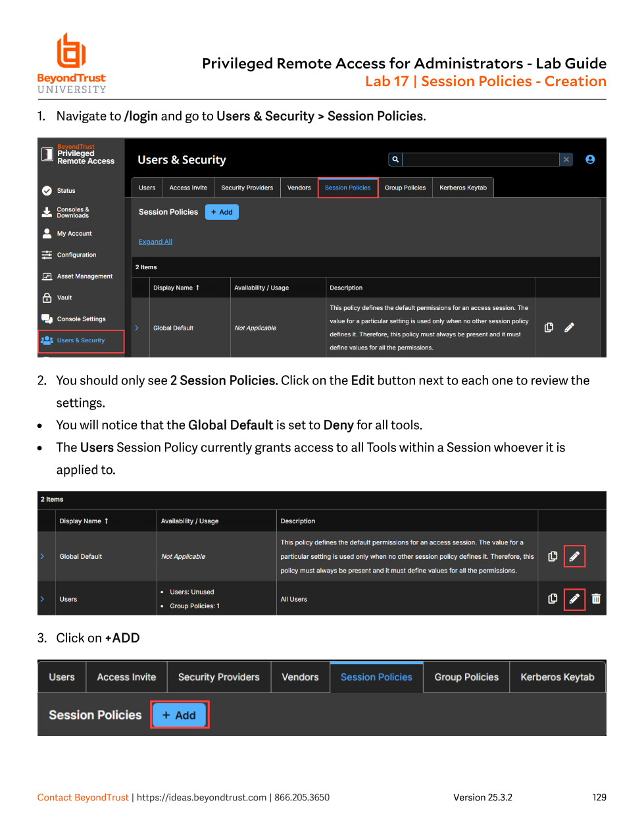The height and width of the screenshot is (834, 644).
Task: Open the Contact BeyondTrust link
Action: point(83,797)
